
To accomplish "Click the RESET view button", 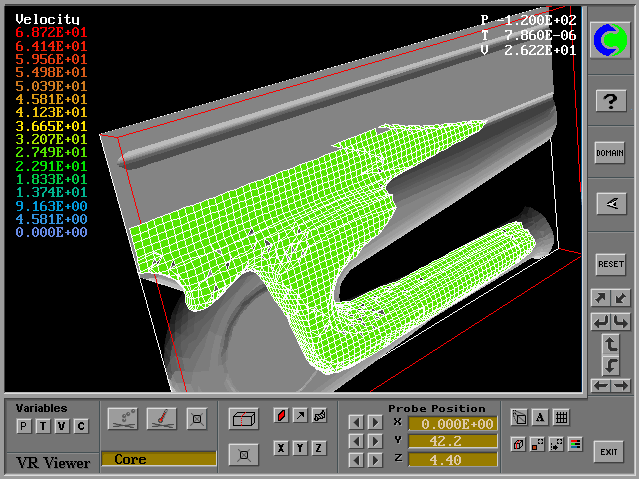I will tap(610, 265).
